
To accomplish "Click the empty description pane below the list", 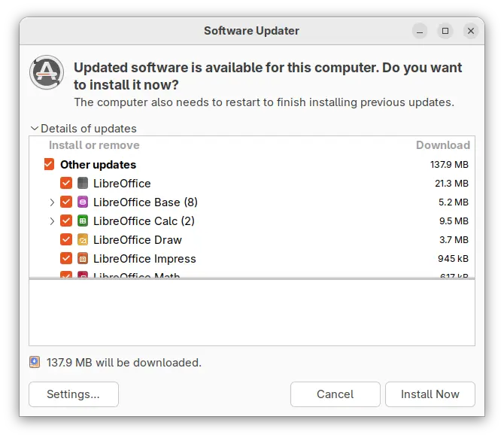I will tap(252, 312).
